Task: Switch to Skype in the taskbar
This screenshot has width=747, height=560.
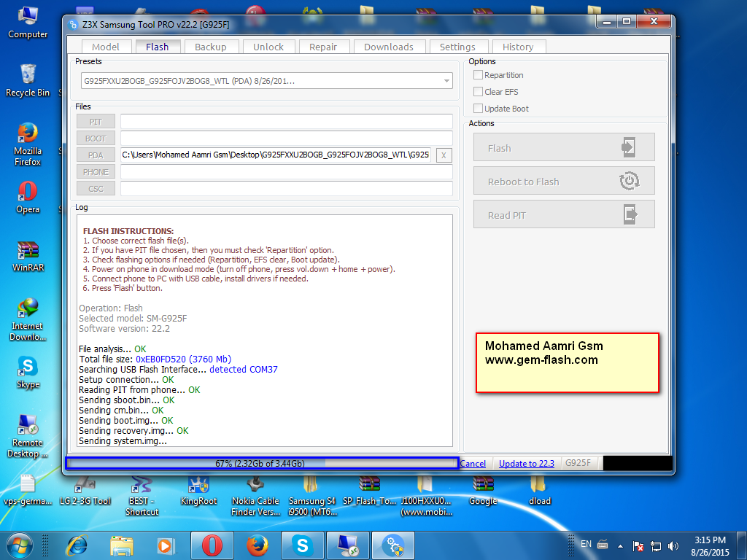Action: click(303, 545)
